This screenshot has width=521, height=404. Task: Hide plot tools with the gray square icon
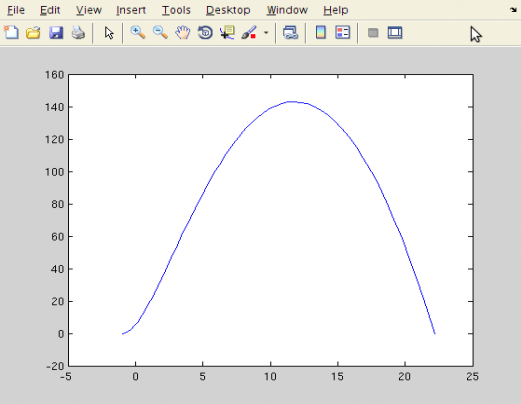click(x=373, y=33)
